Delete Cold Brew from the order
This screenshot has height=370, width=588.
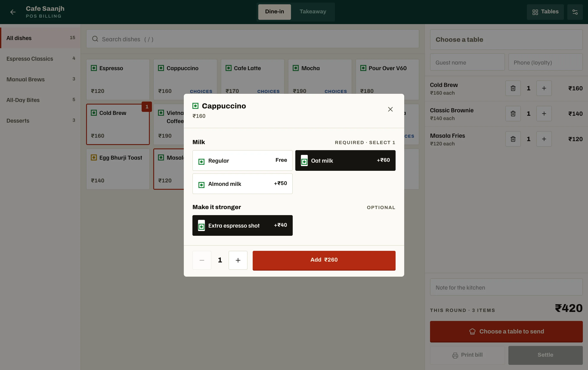(x=513, y=88)
